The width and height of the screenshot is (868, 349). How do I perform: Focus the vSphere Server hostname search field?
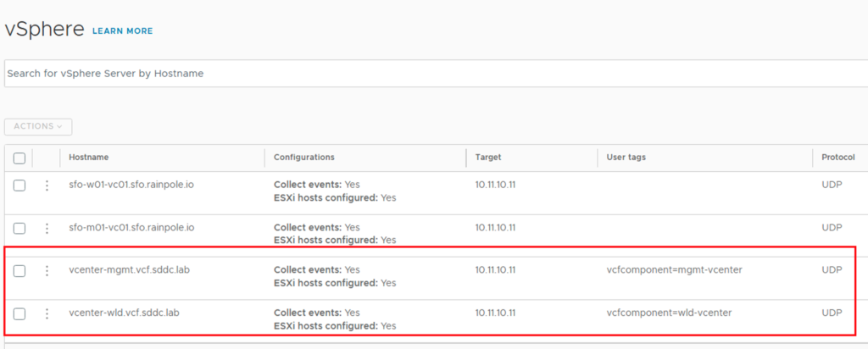(424, 74)
